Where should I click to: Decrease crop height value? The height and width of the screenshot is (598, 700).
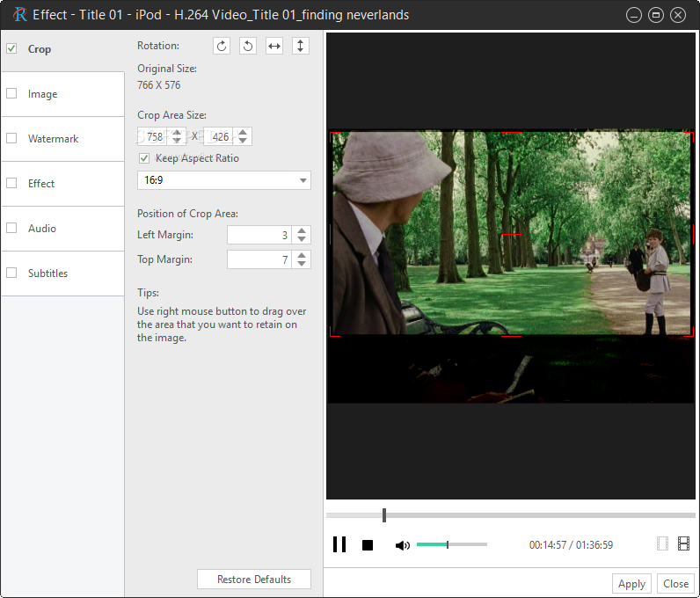click(243, 141)
